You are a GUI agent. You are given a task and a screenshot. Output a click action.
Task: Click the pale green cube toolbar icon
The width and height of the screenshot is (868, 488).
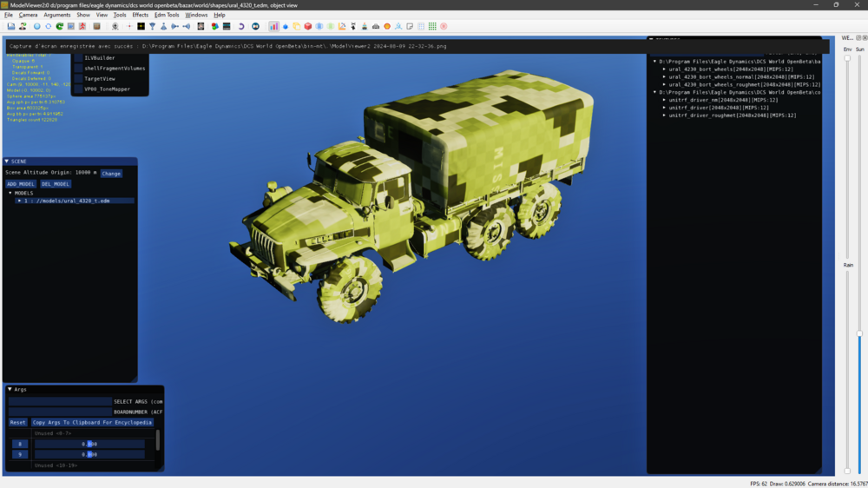tap(331, 26)
